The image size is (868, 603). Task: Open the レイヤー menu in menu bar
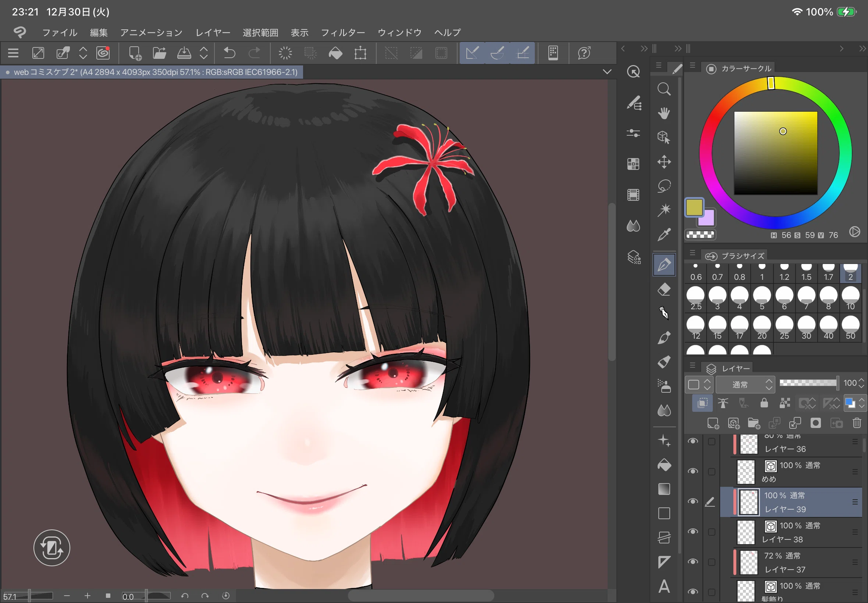[213, 33]
